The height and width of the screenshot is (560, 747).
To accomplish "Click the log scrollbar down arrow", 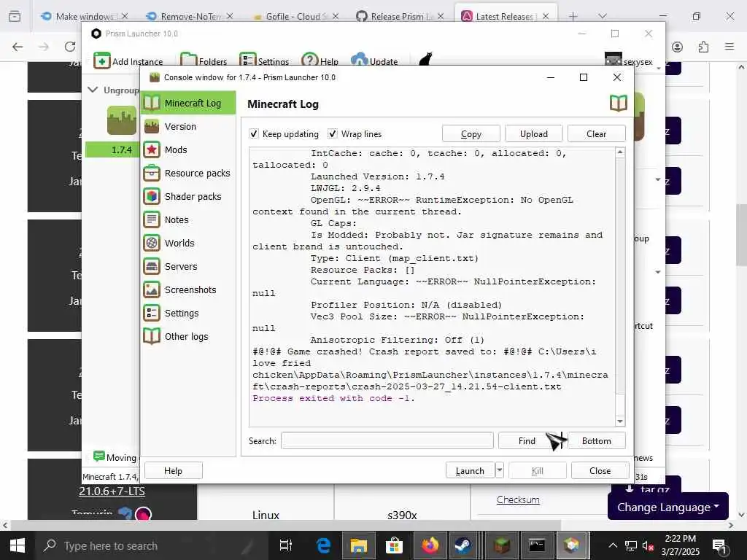I will [x=620, y=421].
